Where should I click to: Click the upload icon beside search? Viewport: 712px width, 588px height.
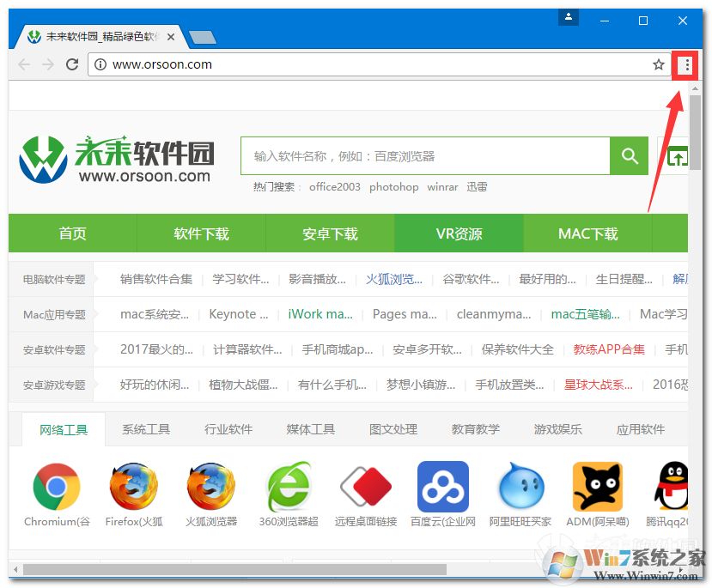click(677, 156)
